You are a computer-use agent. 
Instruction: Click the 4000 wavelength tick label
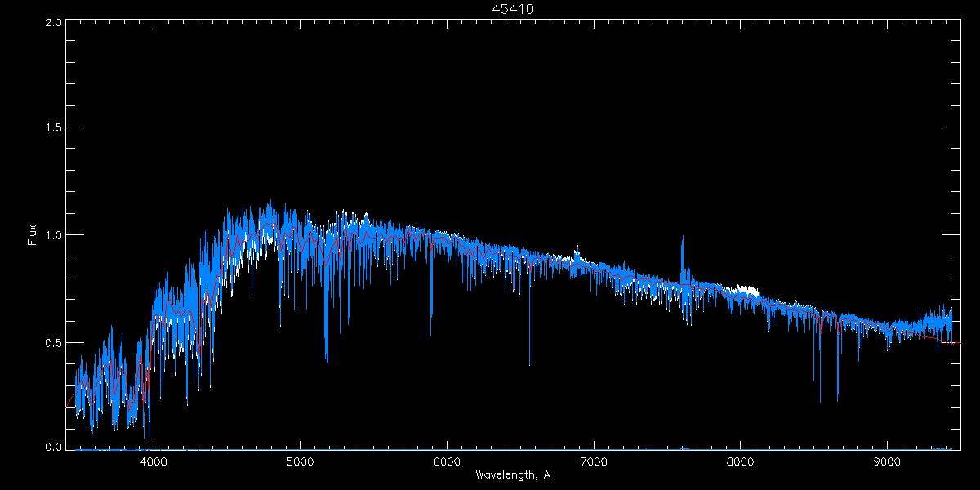[154, 461]
